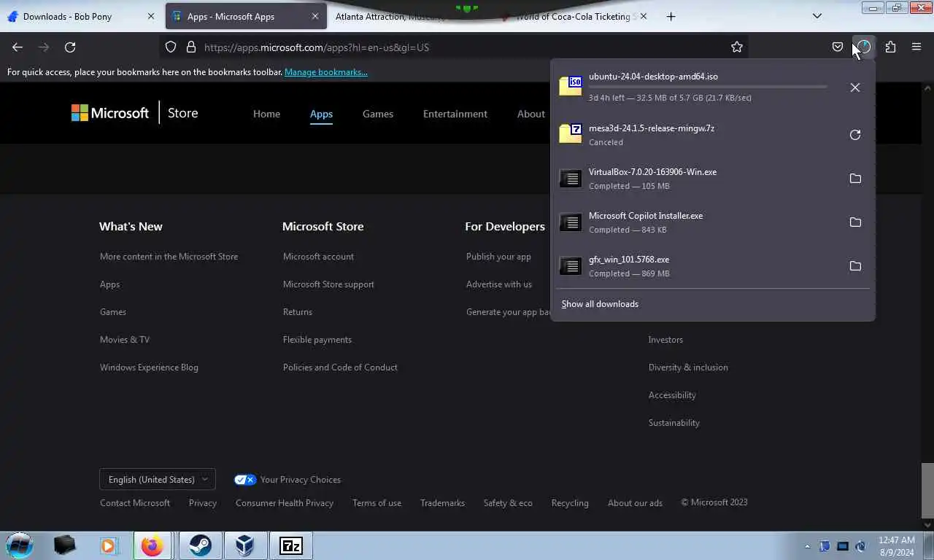Image resolution: width=934 pixels, height=560 pixels.
Task: Click the ubuntu ISO download progress bar
Action: pyautogui.click(x=708, y=87)
